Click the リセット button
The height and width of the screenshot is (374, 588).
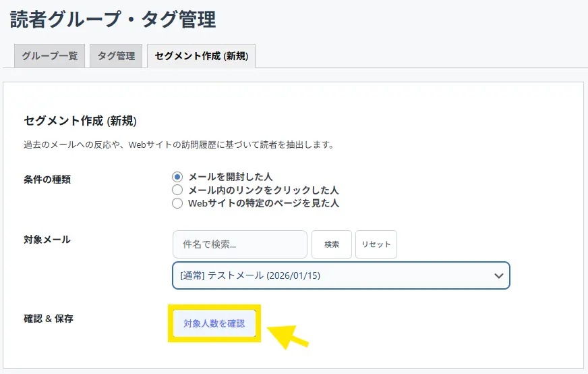(x=376, y=244)
